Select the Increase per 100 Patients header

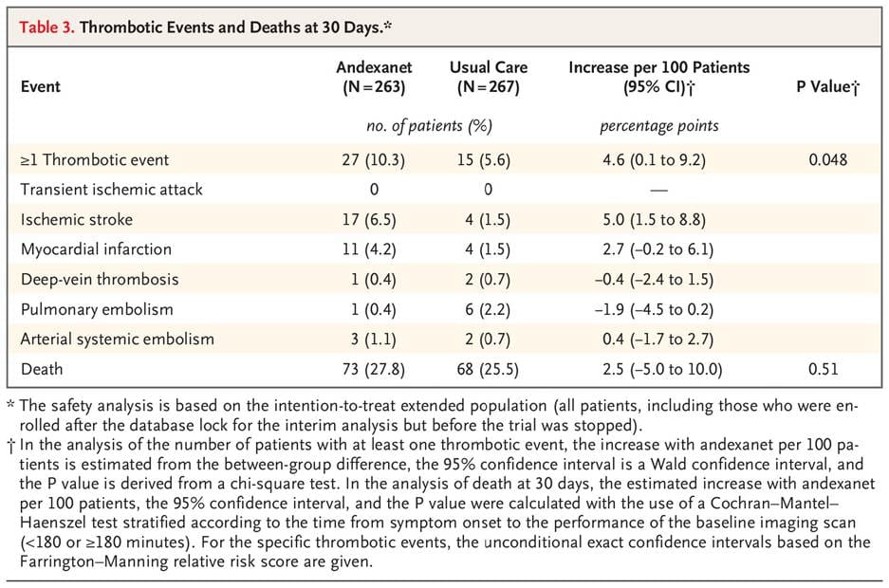pos(658,77)
